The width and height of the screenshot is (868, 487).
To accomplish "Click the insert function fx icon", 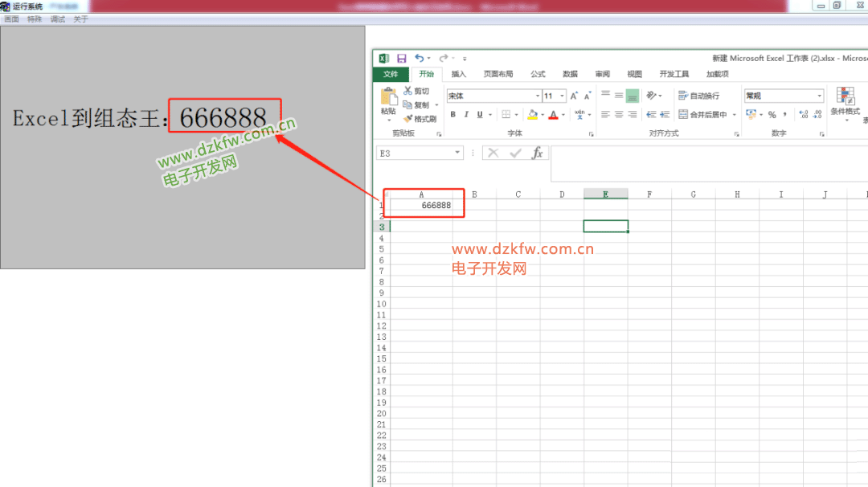I will coord(538,153).
